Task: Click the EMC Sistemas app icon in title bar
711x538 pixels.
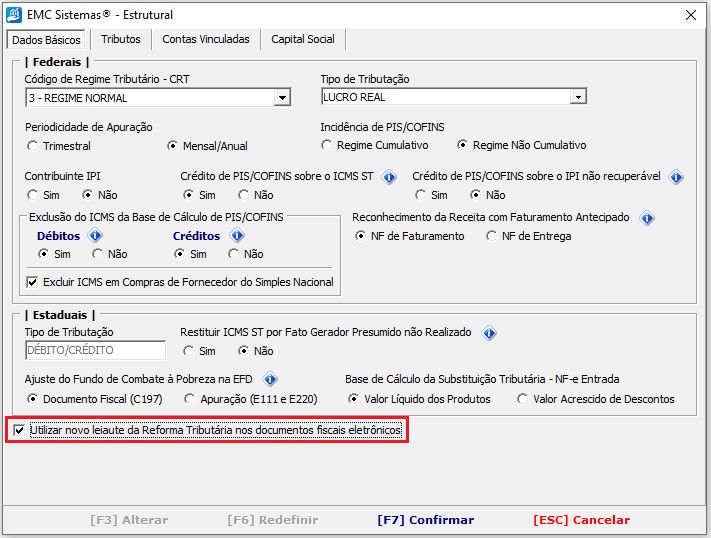Action: point(13,15)
